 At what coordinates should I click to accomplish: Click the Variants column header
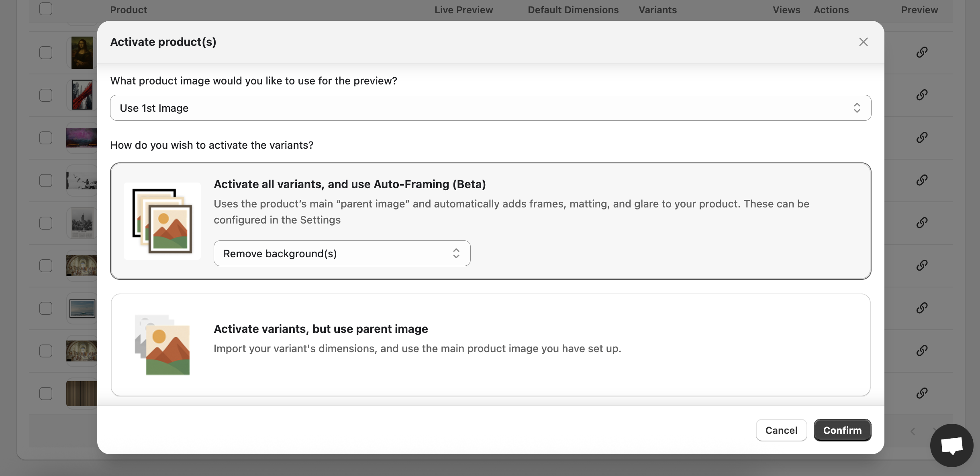point(657,10)
